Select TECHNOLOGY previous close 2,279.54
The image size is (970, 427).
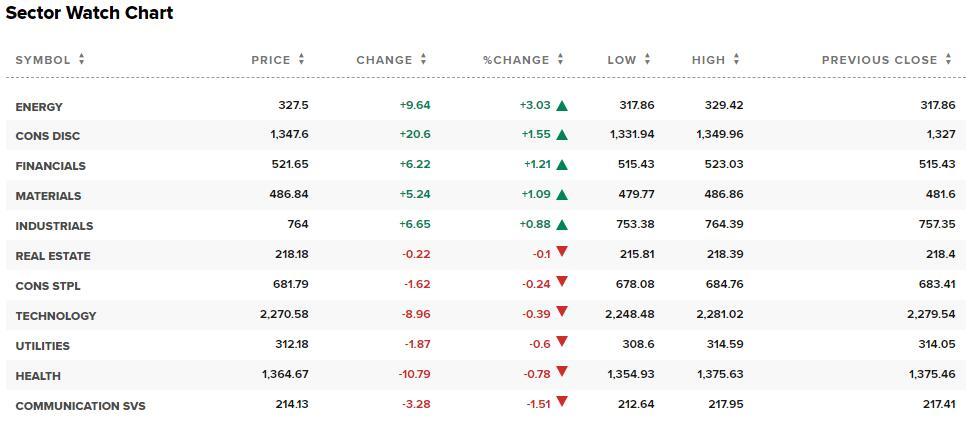click(932, 314)
